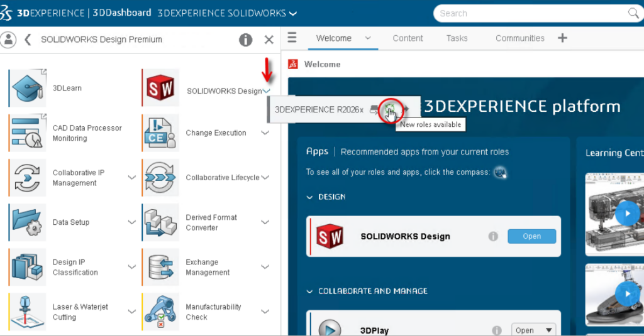This screenshot has height=336, width=644.
Task: Open the Design IP Classification icon
Action: [28, 267]
